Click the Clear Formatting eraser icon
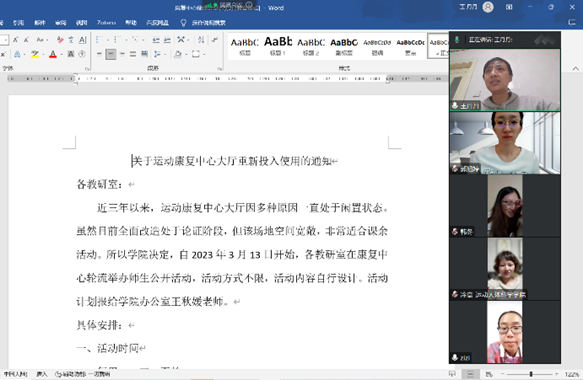583x380 pixels. (60, 39)
